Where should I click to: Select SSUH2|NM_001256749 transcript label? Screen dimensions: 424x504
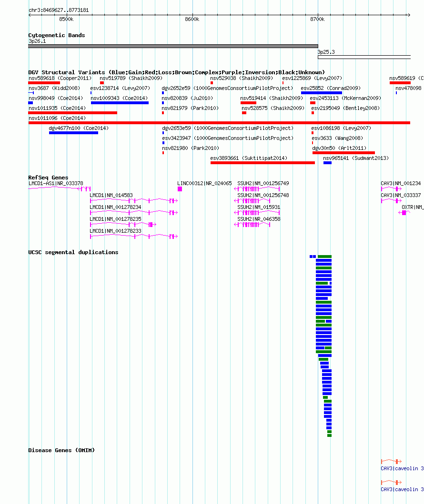tap(263, 183)
